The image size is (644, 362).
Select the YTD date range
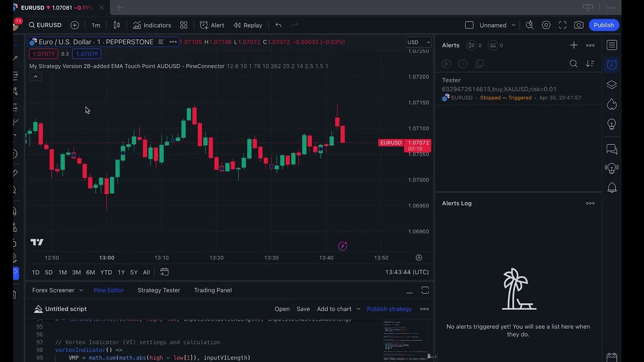[106, 272]
